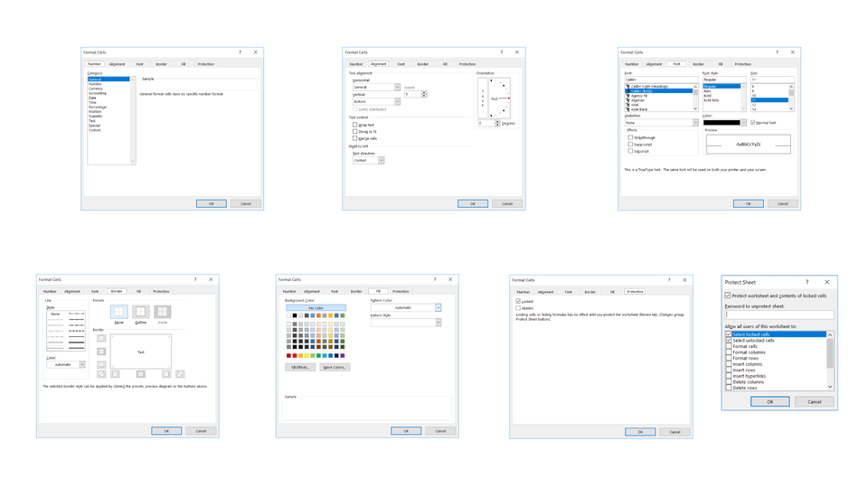
Task: Select the None border preset icon
Action: (x=118, y=312)
